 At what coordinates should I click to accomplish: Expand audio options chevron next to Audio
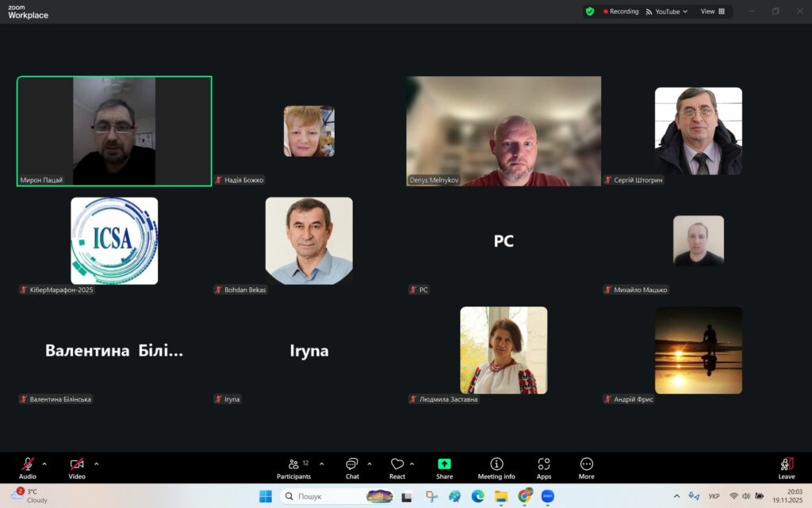(x=44, y=464)
